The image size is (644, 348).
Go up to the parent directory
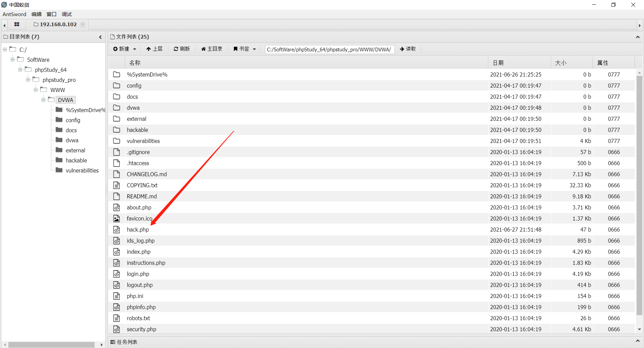154,49
